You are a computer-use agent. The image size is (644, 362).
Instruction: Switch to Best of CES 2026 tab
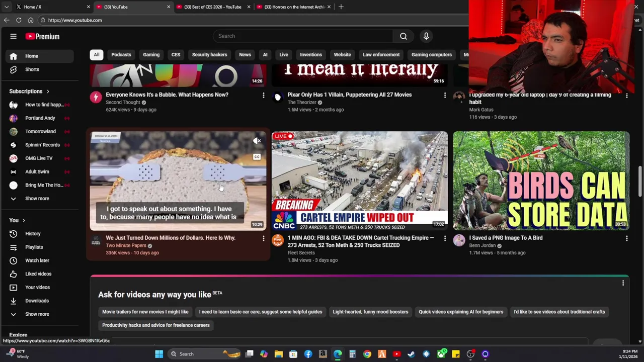click(212, 7)
